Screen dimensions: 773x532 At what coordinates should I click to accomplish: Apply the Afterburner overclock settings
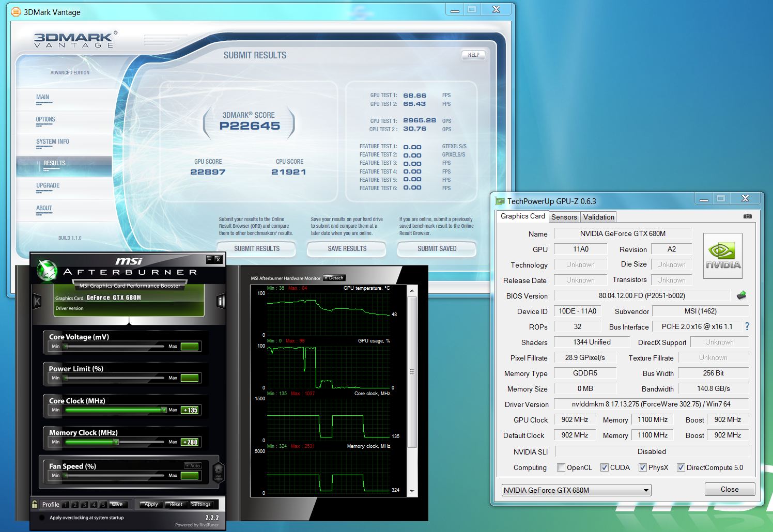pyautogui.click(x=151, y=505)
